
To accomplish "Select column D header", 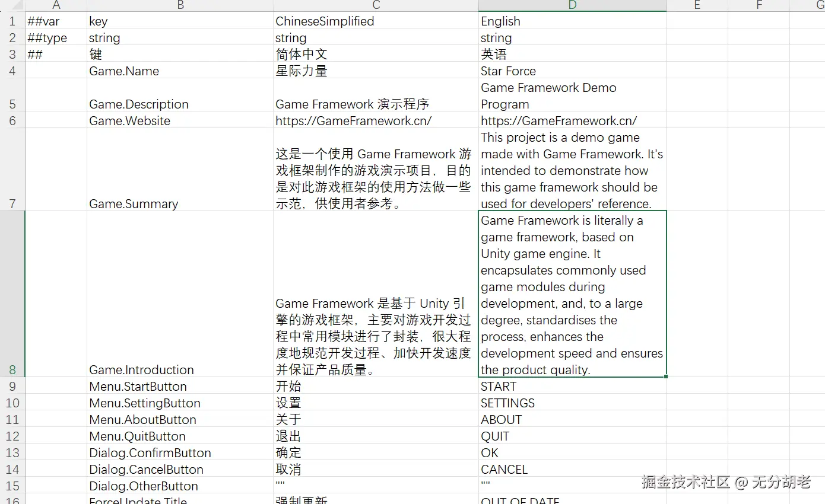I will tap(572, 5).
